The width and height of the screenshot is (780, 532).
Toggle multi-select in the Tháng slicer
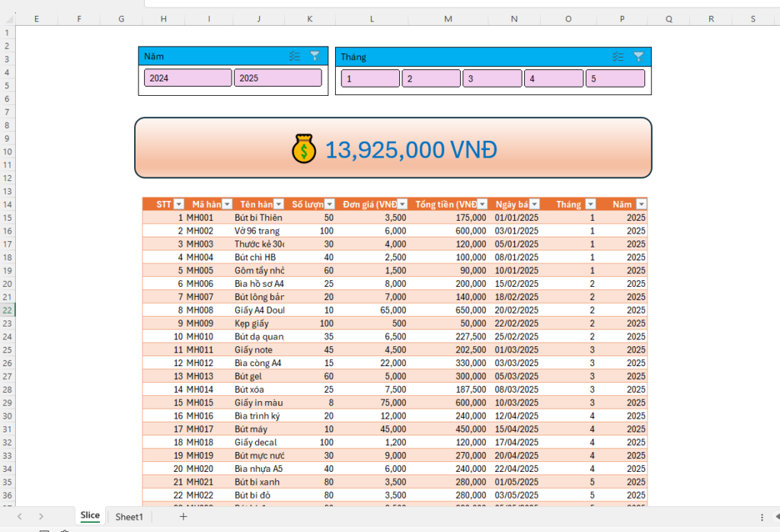point(618,57)
